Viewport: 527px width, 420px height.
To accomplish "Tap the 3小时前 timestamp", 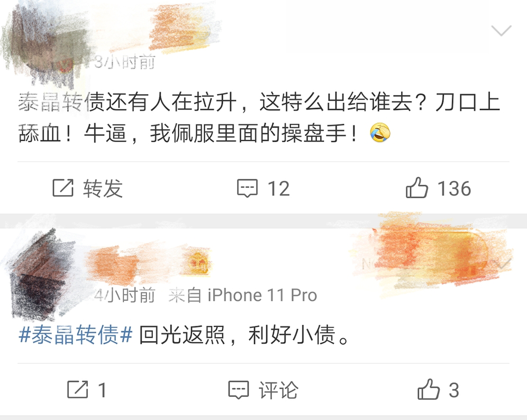I will [124, 61].
